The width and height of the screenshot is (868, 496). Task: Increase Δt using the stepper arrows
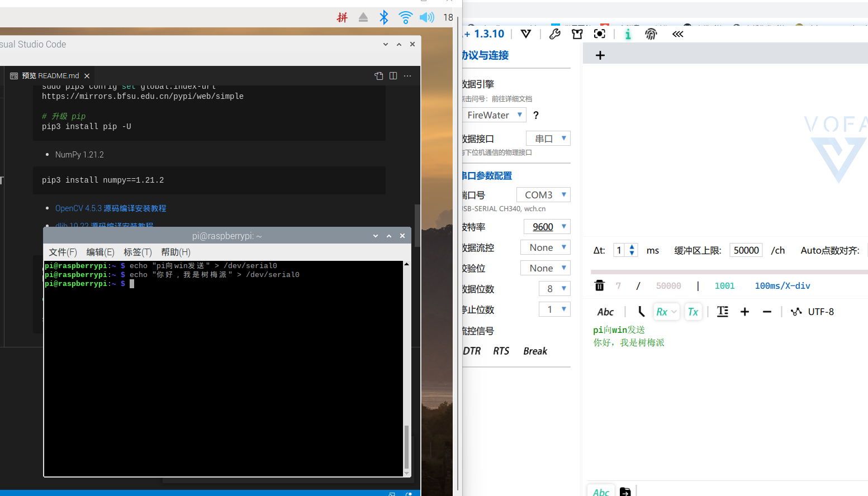click(x=632, y=247)
